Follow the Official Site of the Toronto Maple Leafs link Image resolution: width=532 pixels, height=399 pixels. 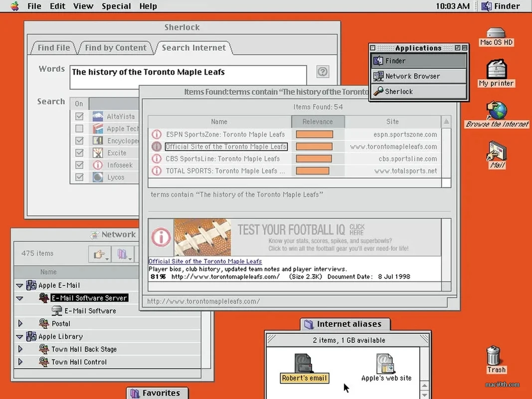pos(204,261)
